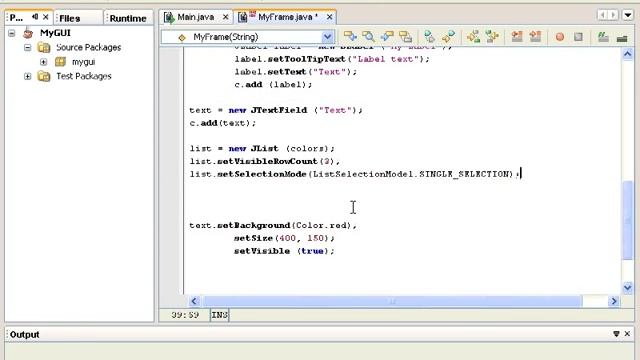
Task: Expand the Test Packages node
Action: (x=27, y=76)
